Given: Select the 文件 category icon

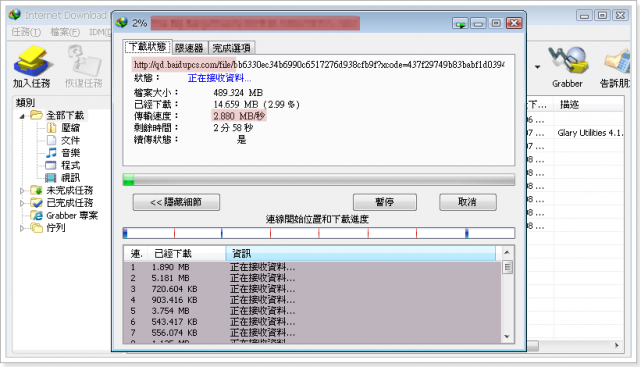Looking at the screenshot, I should 51,140.
